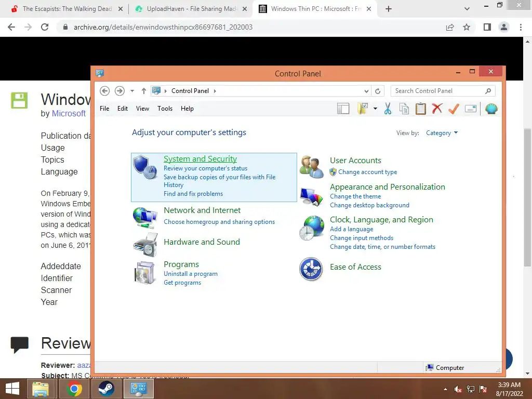Click Change date, time, or number formats

click(x=383, y=247)
